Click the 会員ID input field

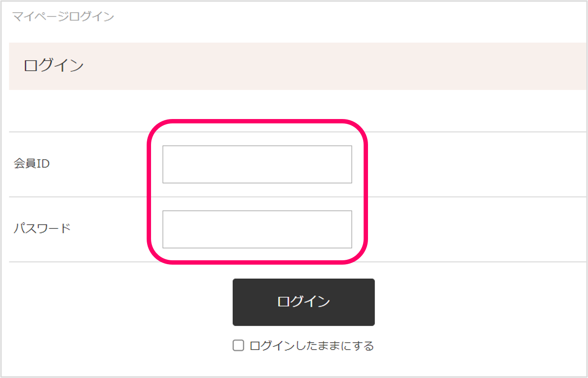(257, 164)
